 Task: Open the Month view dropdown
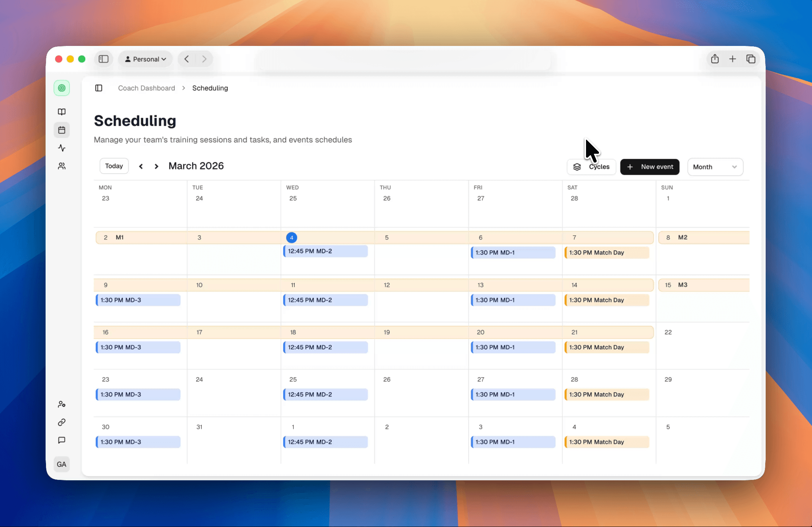point(715,167)
